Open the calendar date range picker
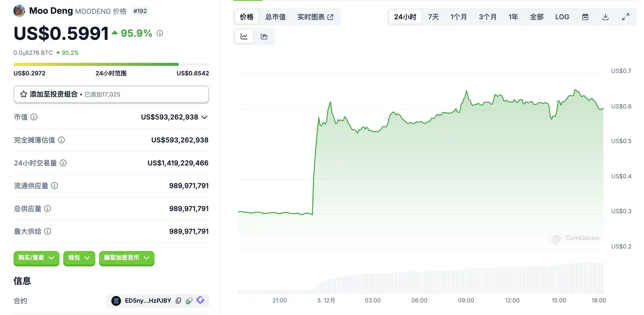 pos(585,17)
